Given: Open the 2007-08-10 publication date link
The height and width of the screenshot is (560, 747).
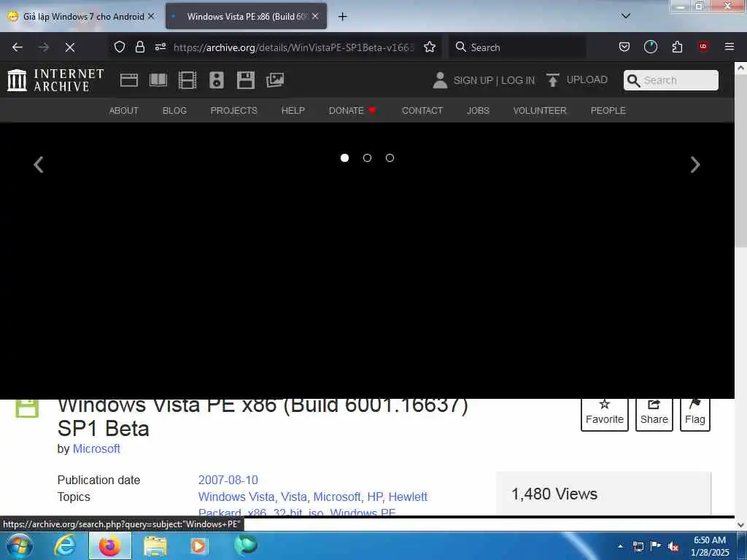Looking at the screenshot, I should click(228, 480).
